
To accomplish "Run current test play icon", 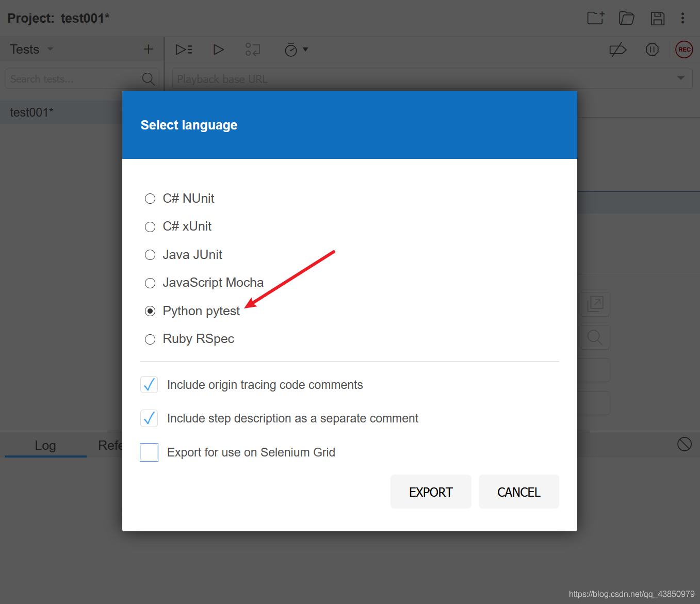I will (x=218, y=50).
